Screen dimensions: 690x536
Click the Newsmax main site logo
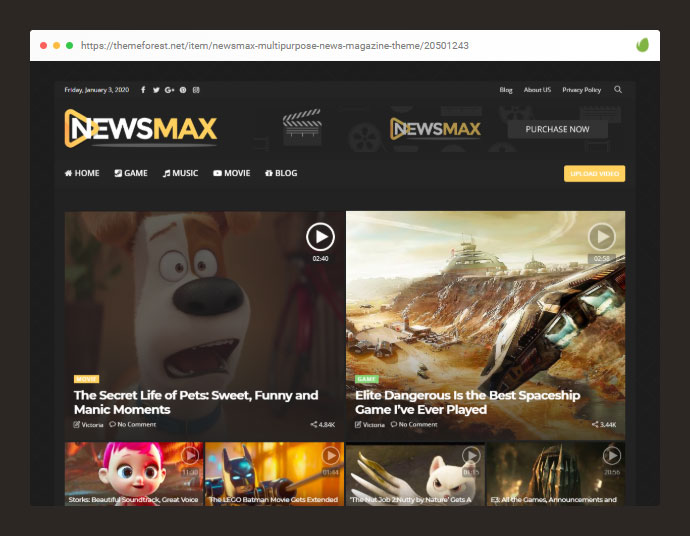tap(141, 128)
